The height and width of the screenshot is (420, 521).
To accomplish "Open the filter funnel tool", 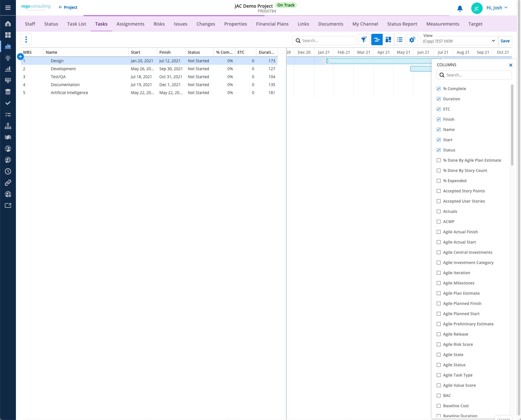I will pos(364,40).
